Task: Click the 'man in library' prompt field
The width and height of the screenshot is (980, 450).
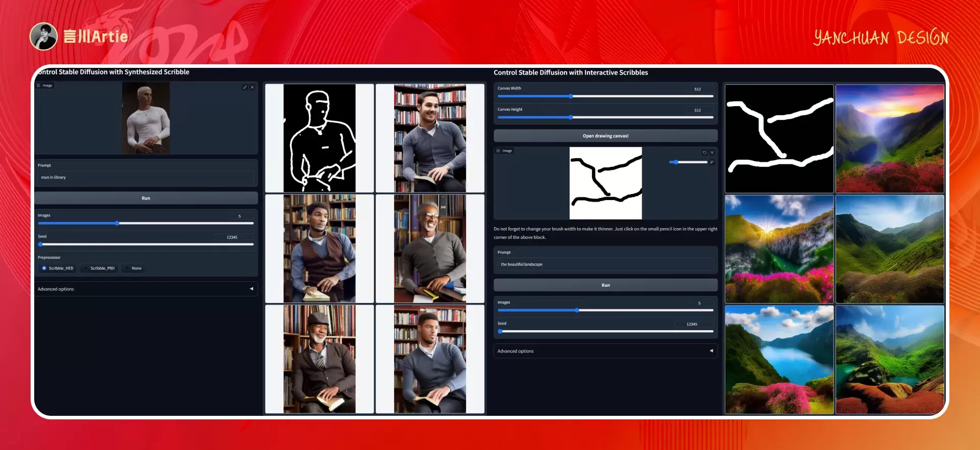Action: click(146, 178)
